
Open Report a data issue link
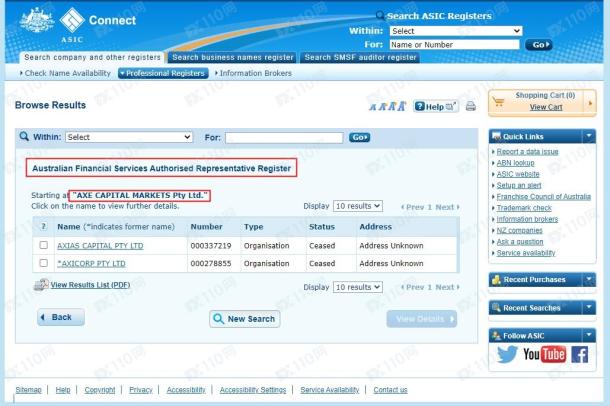click(528, 152)
